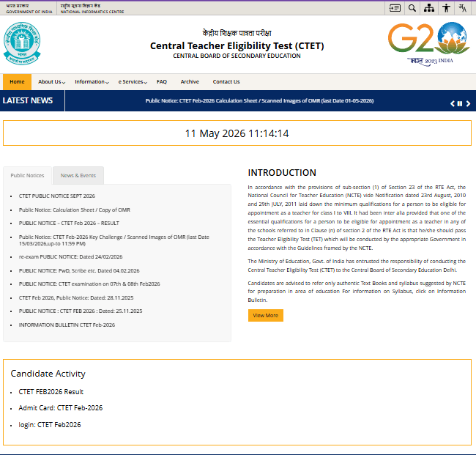Open PUBLIC NOTICE: PwD, Scribe etc. notice
476x455 pixels.
tap(79, 270)
